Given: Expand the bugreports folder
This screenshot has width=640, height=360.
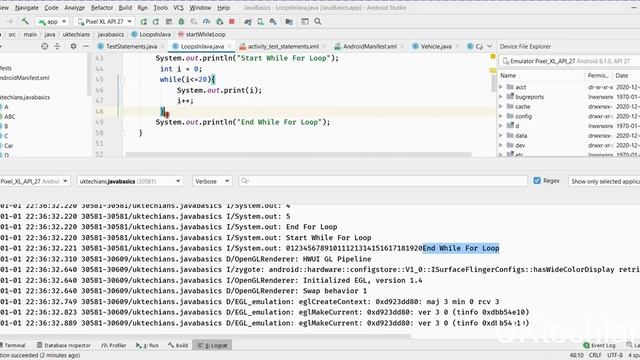Looking at the screenshot, I should coord(501,97).
